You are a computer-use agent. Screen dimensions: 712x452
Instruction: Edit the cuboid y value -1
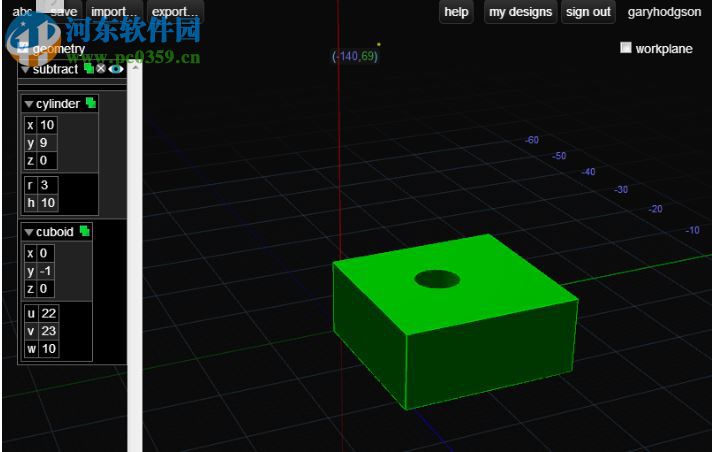pyautogui.click(x=45, y=271)
